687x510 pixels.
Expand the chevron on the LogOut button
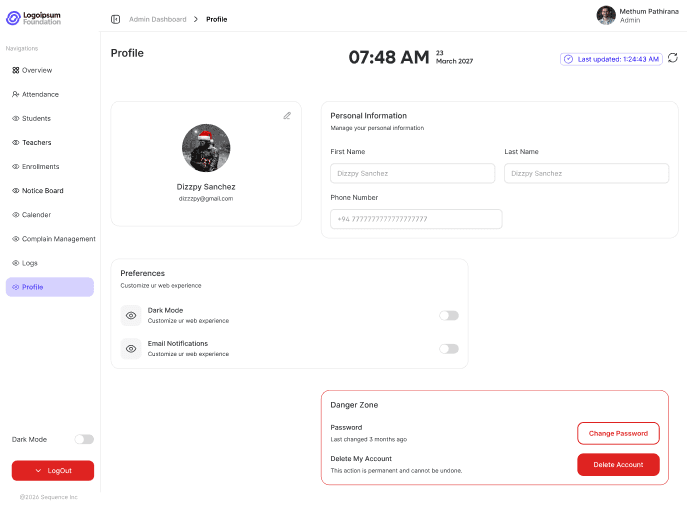coord(39,471)
